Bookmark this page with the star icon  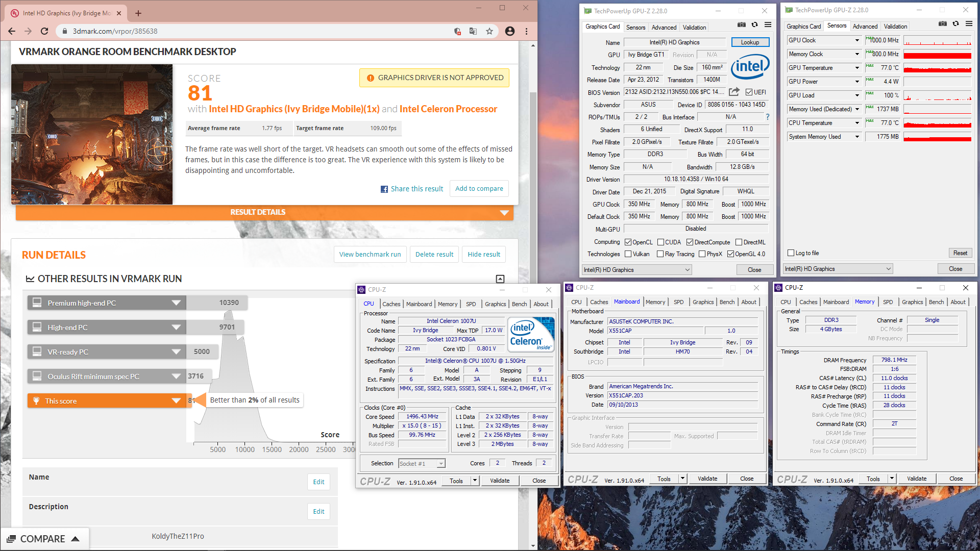[x=489, y=31]
